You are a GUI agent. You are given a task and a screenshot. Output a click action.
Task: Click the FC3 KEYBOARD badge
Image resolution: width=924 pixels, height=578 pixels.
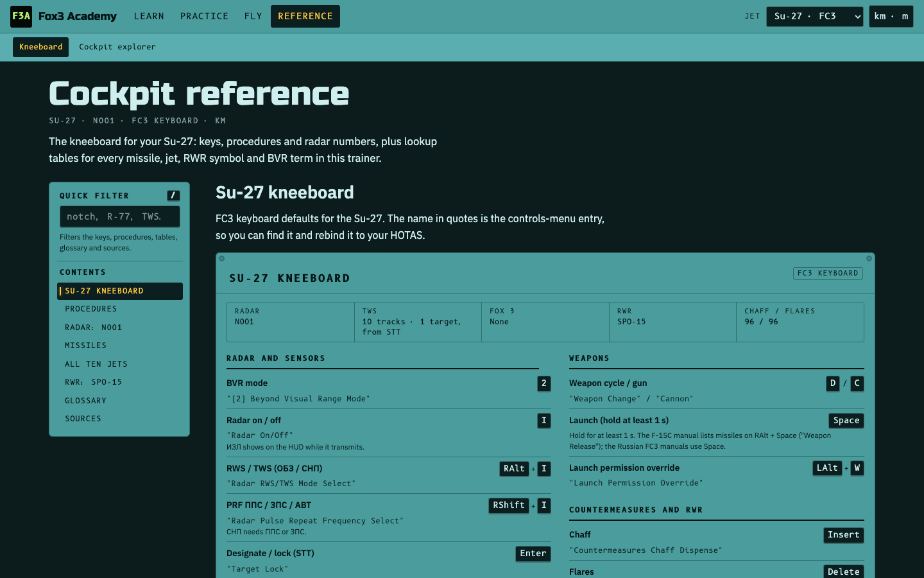[x=828, y=274]
